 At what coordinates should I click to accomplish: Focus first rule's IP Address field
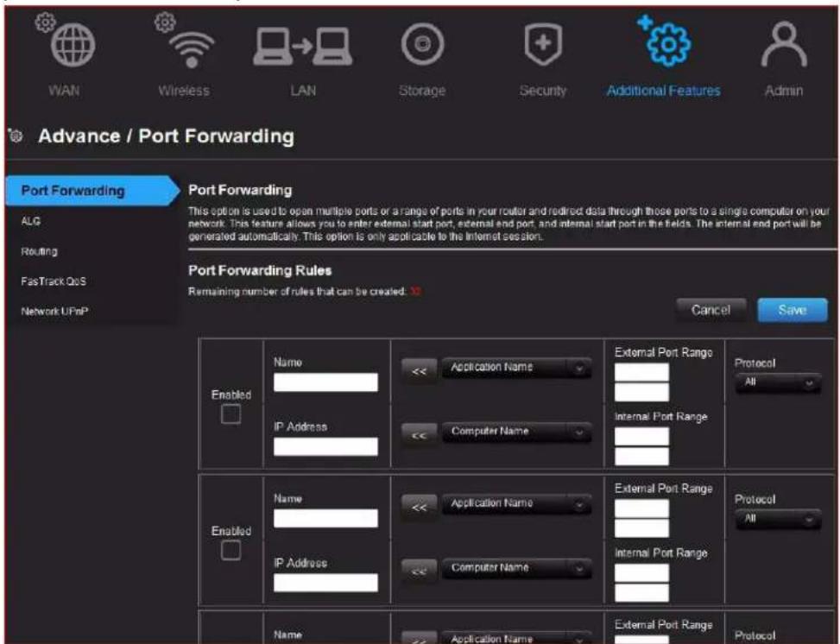[325, 446]
